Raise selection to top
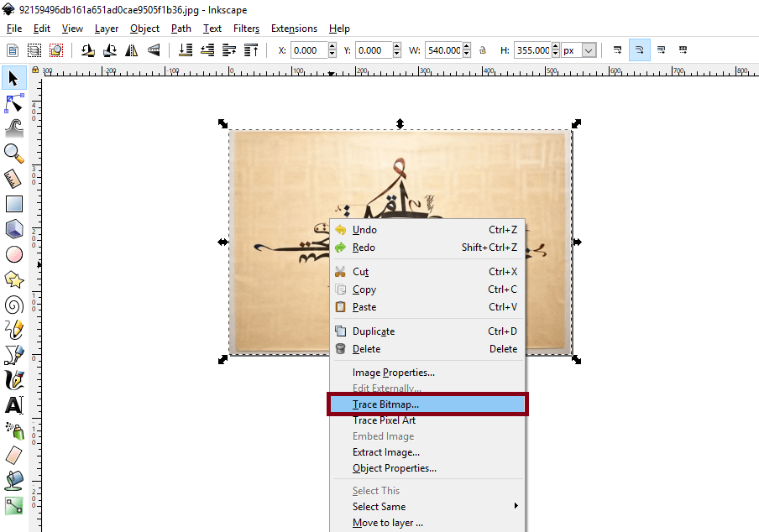This screenshot has height=532, width=759. click(251, 50)
